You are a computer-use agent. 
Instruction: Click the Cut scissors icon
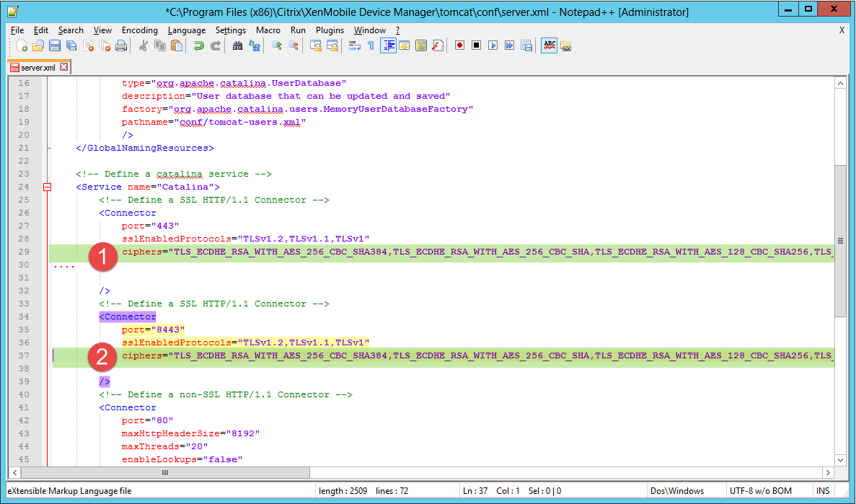(x=144, y=46)
